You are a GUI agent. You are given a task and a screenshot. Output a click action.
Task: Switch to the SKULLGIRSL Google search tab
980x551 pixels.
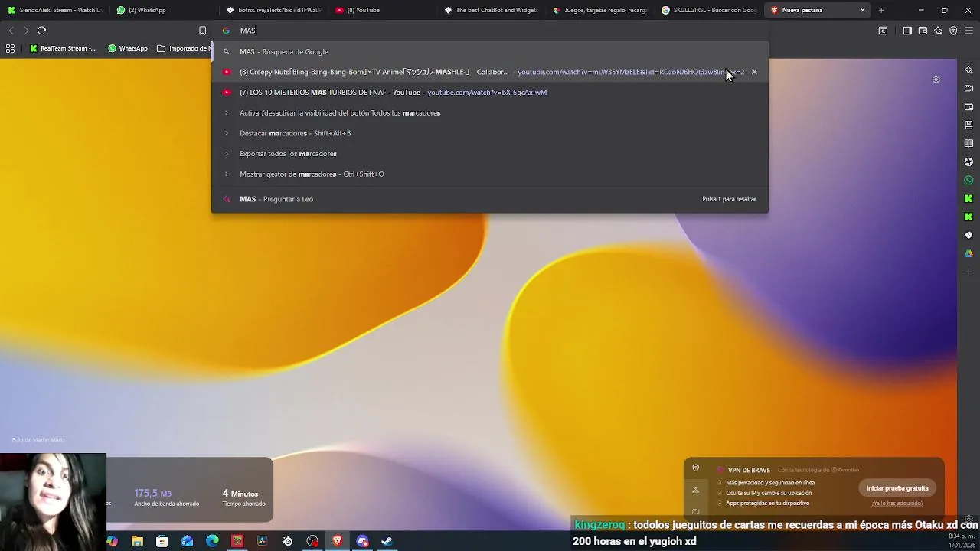point(710,10)
